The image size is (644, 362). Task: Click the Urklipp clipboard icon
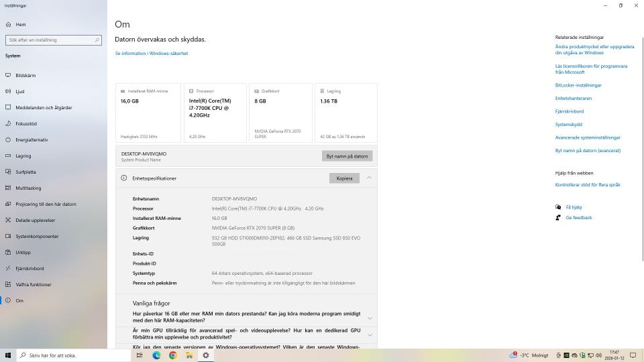(x=8, y=252)
